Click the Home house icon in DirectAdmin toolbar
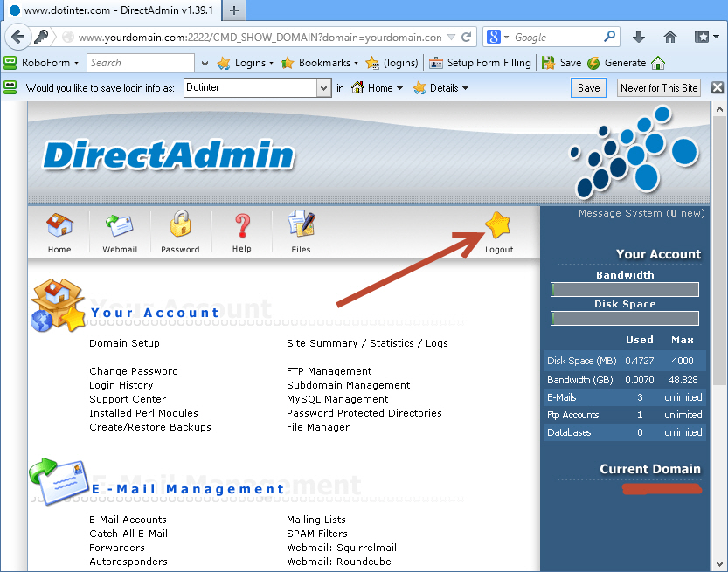This screenshot has height=572, width=728. coord(59,225)
